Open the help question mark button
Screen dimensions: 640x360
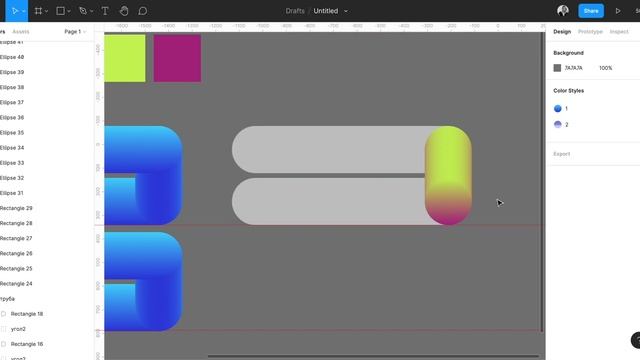pyautogui.click(x=636, y=340)
